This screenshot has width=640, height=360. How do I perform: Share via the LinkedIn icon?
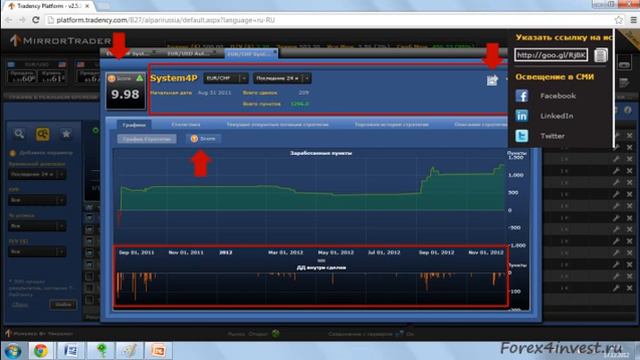pyautogui.click(x=522, y=116)
